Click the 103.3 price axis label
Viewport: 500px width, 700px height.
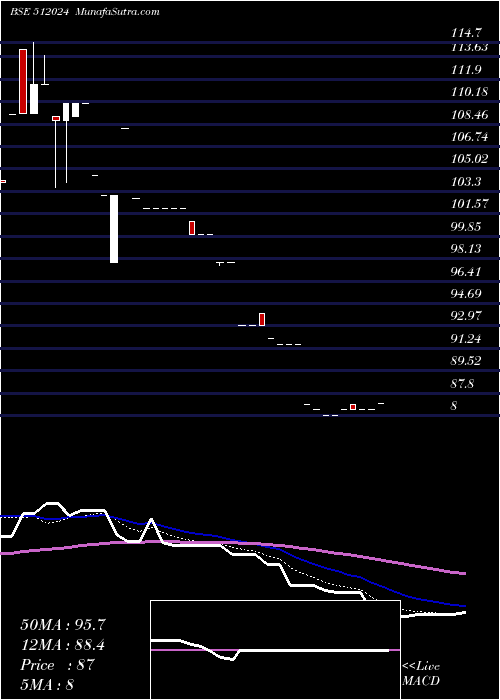click(467, 182)
